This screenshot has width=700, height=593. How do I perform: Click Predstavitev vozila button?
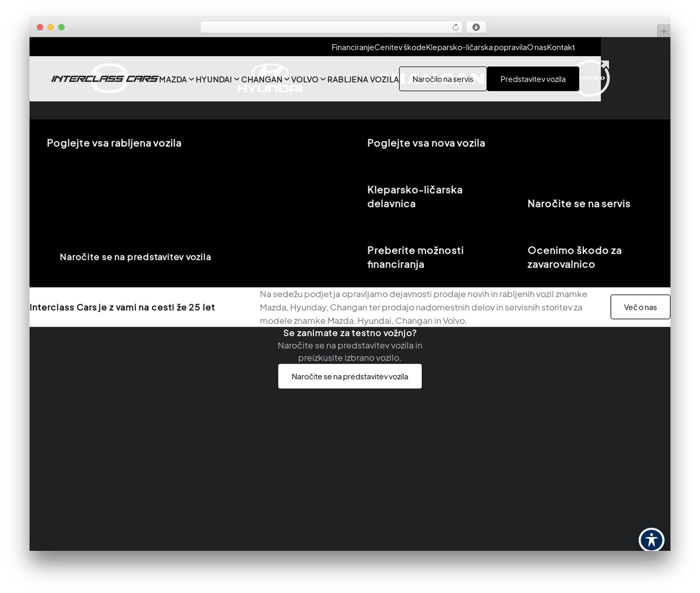click(533, 79)
